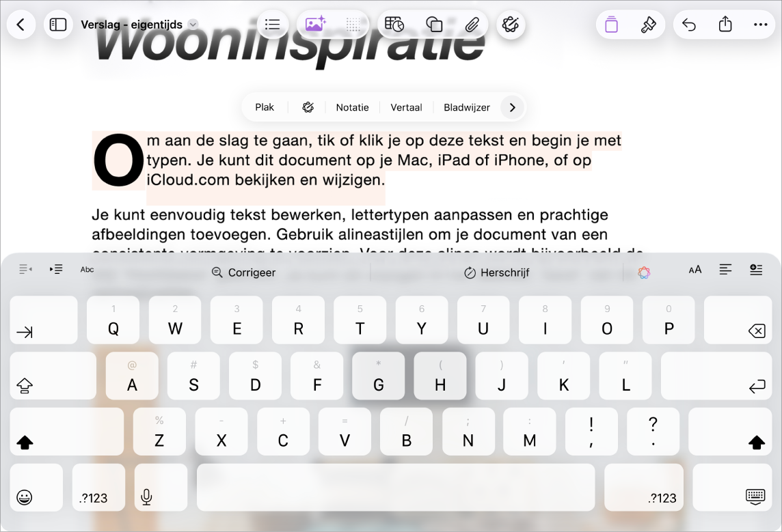Viewport: 782px width, 532px height.
Task: Choose Bladwijzer in the context menu
Action: [467, 107]
